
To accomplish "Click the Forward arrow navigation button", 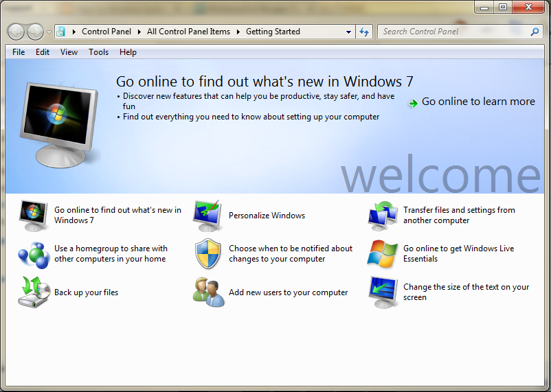I will (x=35, y=32).
